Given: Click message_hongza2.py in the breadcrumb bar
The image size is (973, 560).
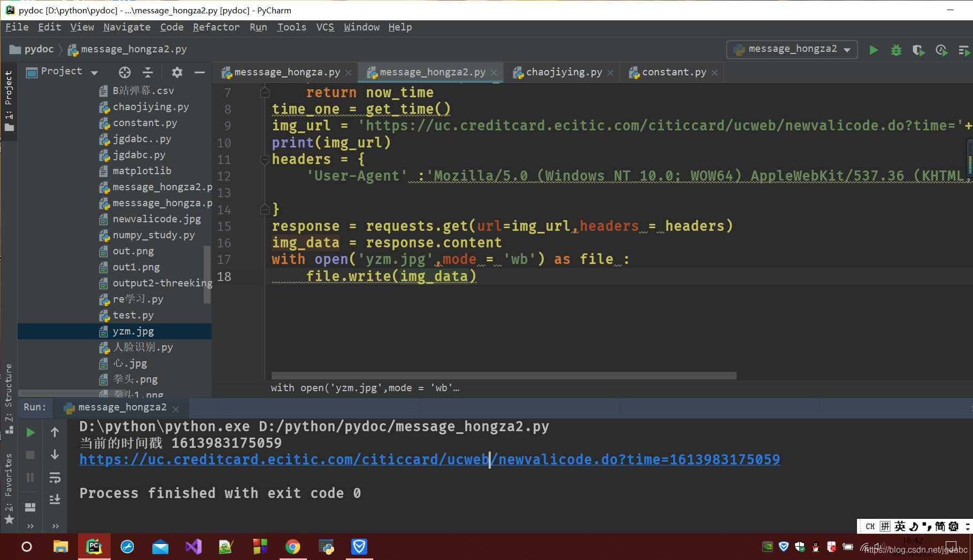Looking at the screenshot, I should click(x=133, y=49).
